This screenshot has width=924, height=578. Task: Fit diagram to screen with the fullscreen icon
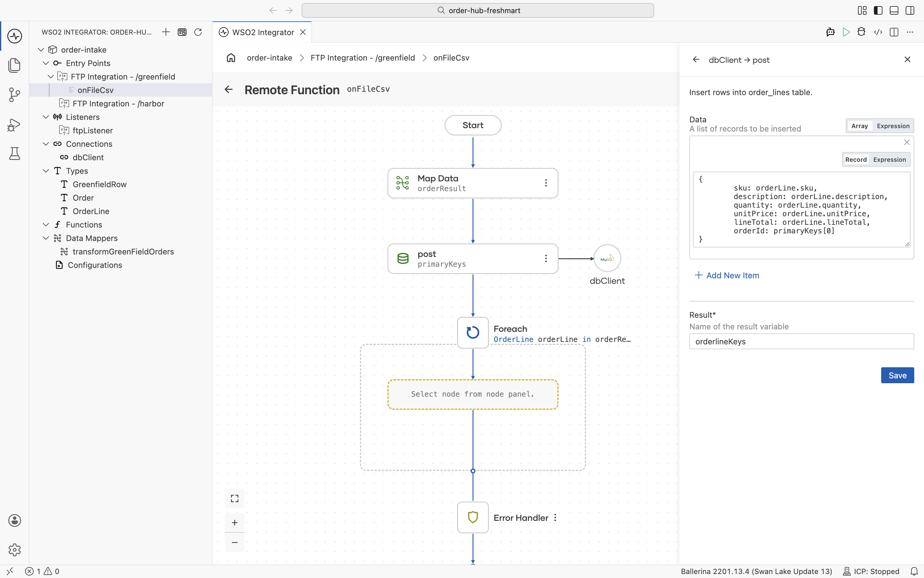coord(234,498)
